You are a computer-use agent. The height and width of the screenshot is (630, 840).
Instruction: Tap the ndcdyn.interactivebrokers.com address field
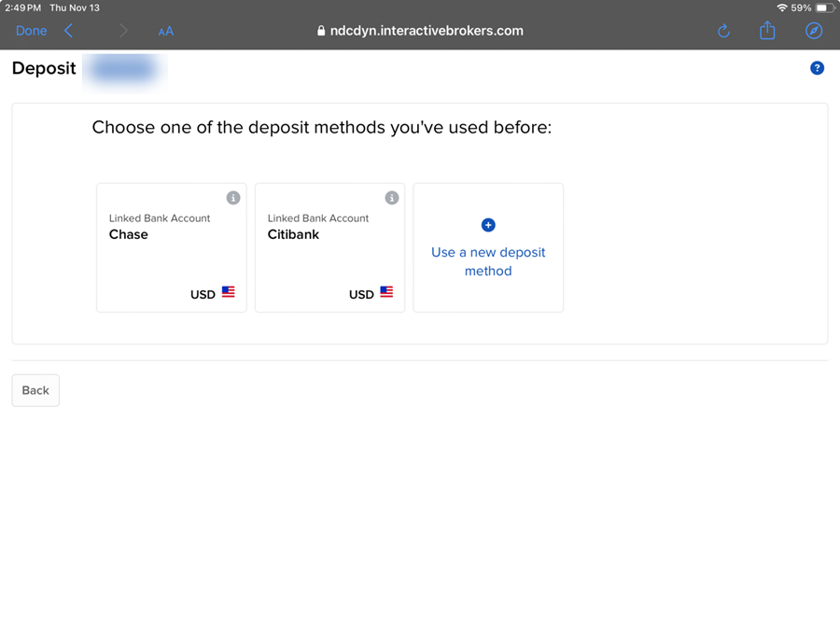[x=420, y=31]
